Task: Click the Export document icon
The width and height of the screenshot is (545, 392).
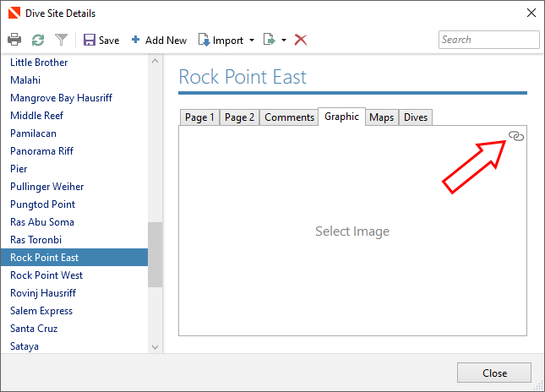Action: pyautogui.click(x=270, y=40)
